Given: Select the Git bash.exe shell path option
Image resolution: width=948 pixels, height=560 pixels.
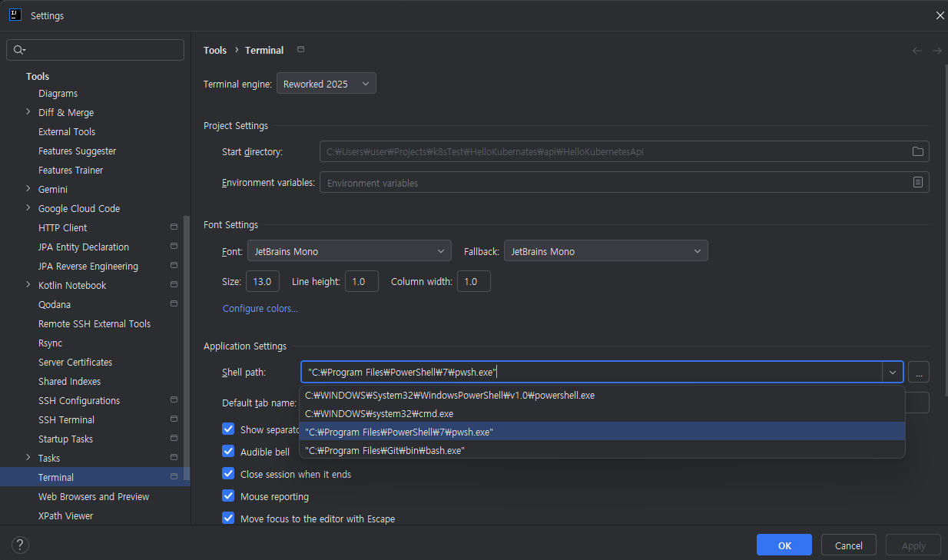Looking at the screenshot, I should 602,450.
